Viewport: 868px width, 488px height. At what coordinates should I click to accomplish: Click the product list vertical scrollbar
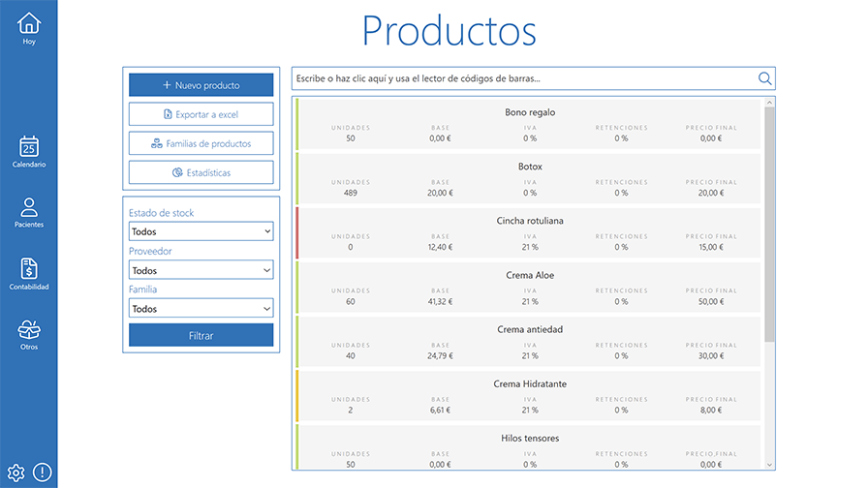(769, 223)
